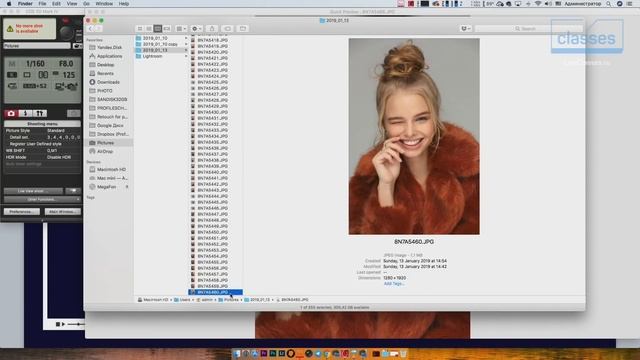640x360 pixels.
Task: Open Spotlight search in menu bar
Action: 609,4
